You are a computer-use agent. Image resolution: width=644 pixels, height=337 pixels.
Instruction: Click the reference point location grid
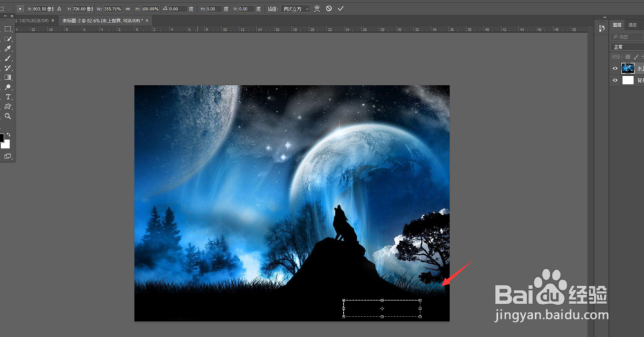[x=20, y=8]
